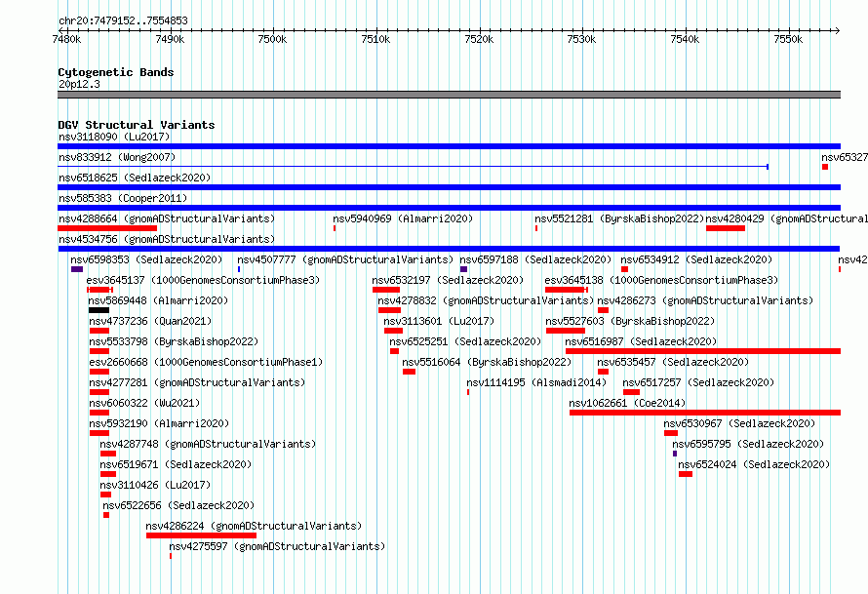Click nsv6525251 (Sedlazeck2020) label
868x594 pixels.
click(x=465, y=341)
